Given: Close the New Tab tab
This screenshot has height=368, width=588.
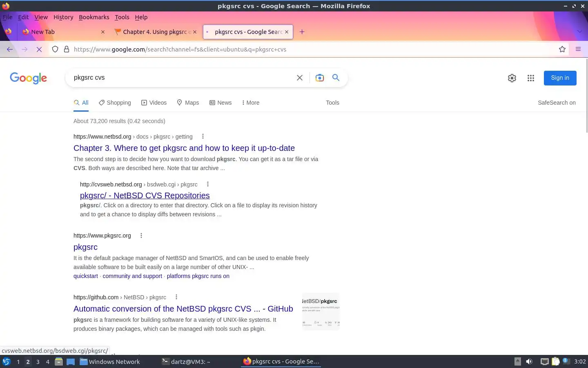Looking at the screenshot, I should tap(103, 32).
